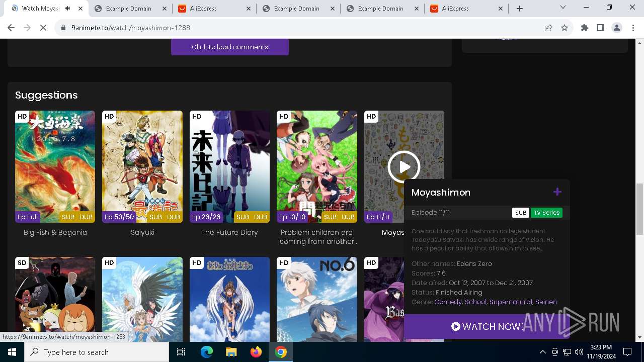
Task: Click The Future Diary poster thumbnail
Action: tap(229, 166)
